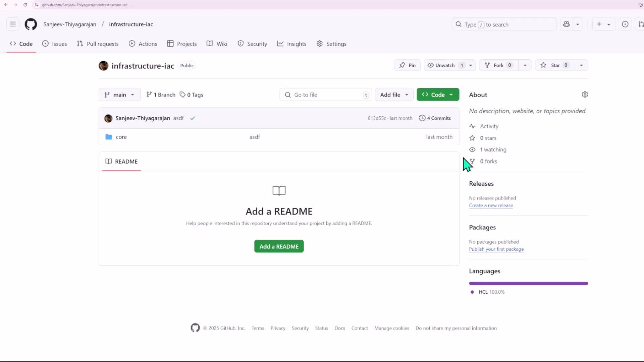Open Manage cookies in footer
This screenshot has width=644, height=362.
[x=392, y=328]
